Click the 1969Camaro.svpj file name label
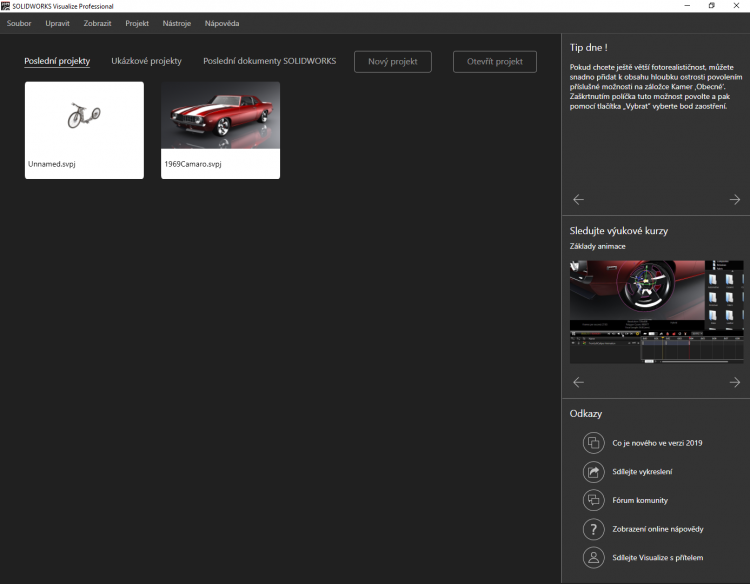 point(193,164)
